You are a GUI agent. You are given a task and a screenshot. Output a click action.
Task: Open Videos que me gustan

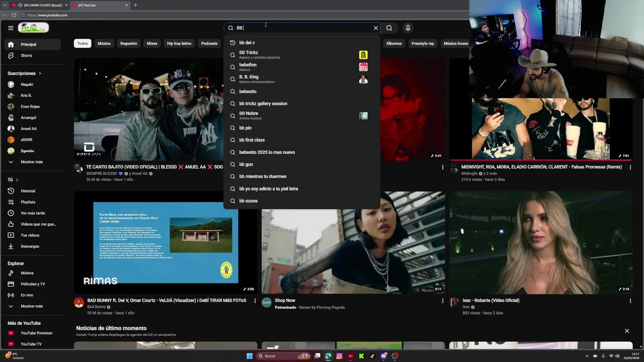32,224
